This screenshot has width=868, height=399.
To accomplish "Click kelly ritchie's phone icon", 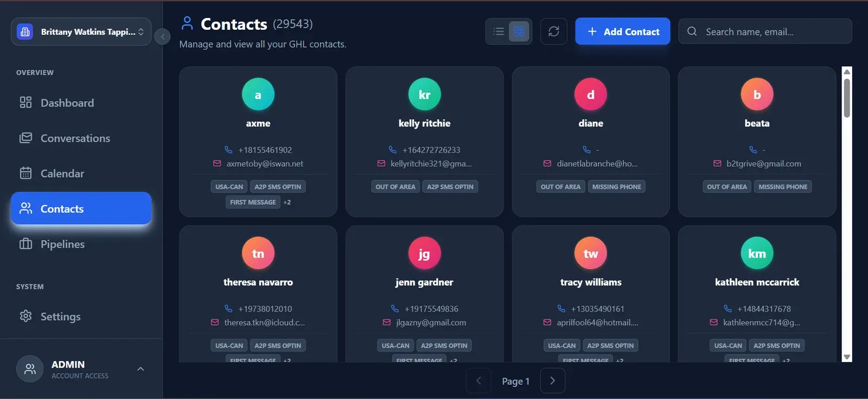I will [x=393, y=149].
